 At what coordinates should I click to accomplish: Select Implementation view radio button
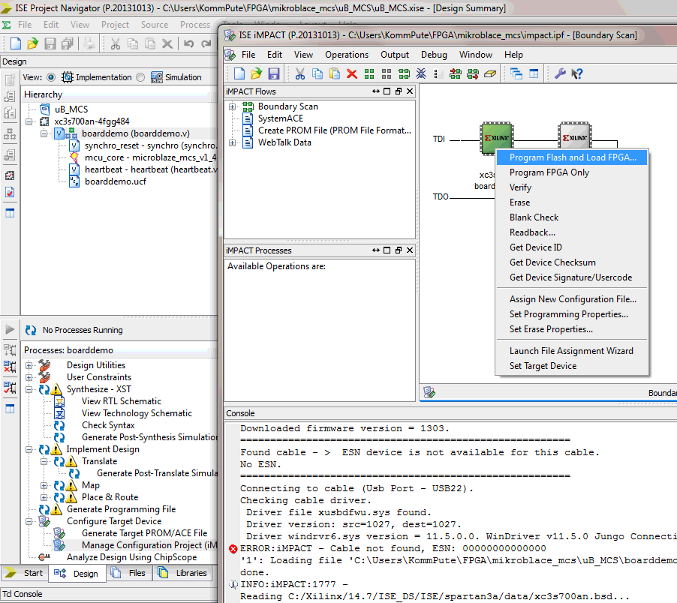pyautogui.click(x=51, y=77)
